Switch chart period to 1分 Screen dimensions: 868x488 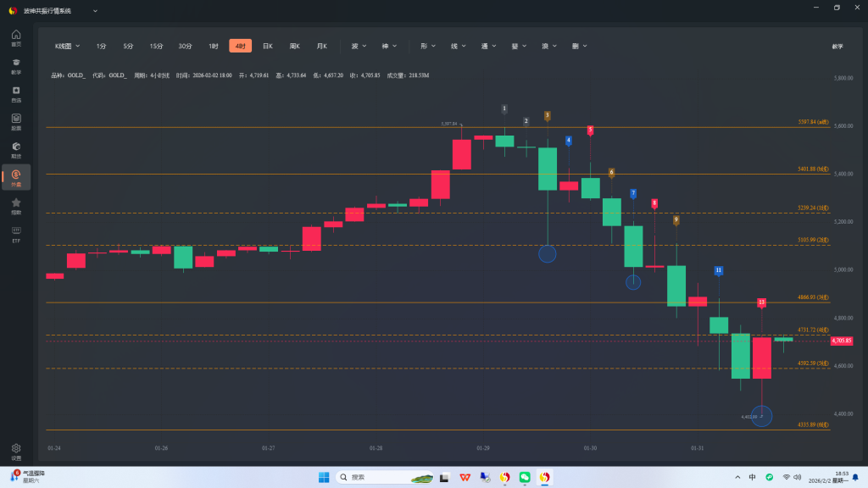[x=101, y=46]
